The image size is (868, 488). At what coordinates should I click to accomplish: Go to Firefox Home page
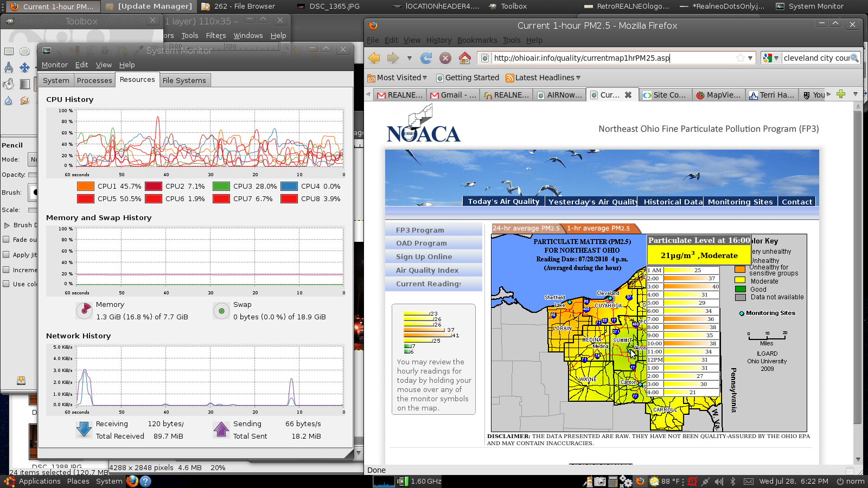coord(465,58)
